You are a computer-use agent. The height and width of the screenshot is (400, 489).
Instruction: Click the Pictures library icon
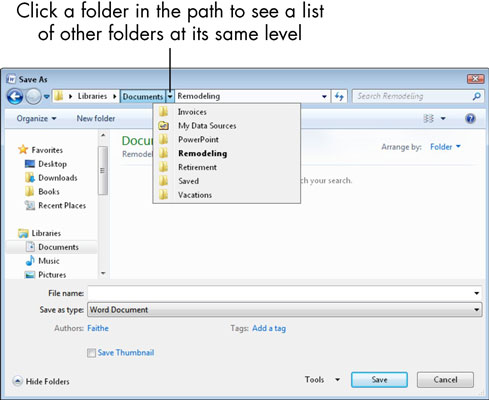(x=30, y=275)
